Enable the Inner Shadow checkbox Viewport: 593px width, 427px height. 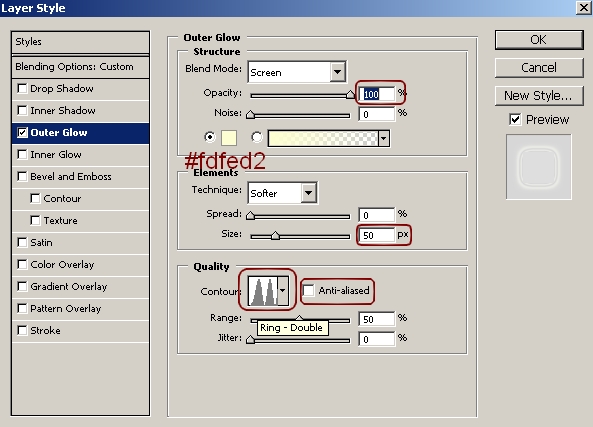pos(22,110)
